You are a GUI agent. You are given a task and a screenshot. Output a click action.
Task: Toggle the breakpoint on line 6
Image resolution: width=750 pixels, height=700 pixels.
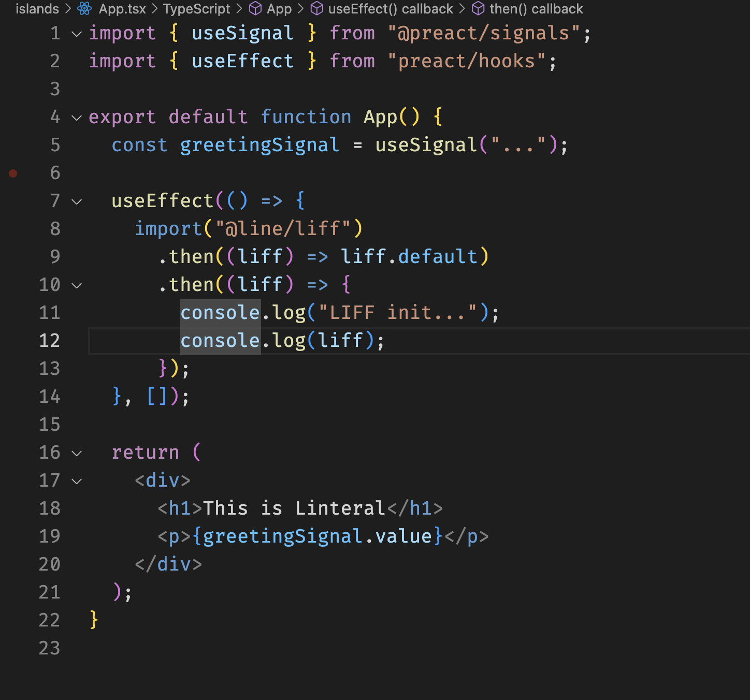tap(13, 173)
